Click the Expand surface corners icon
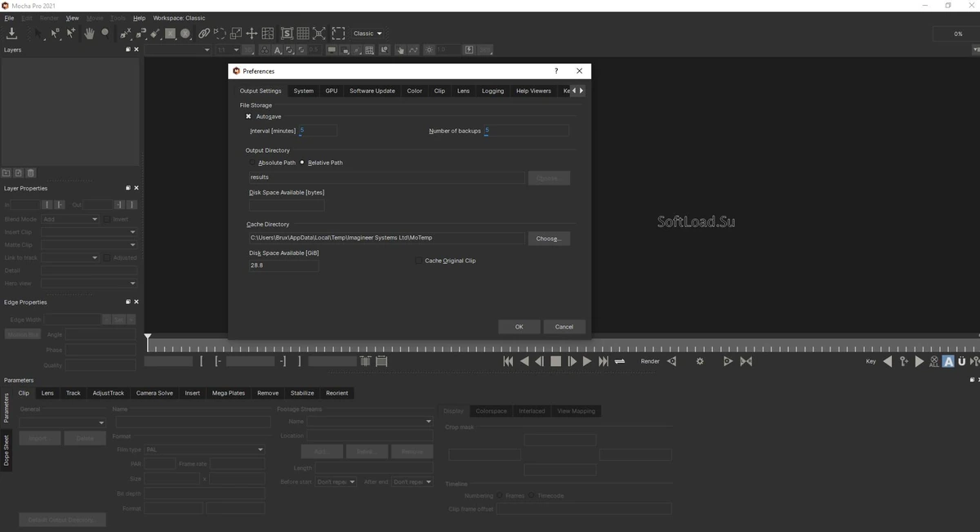 coord(318,34)
